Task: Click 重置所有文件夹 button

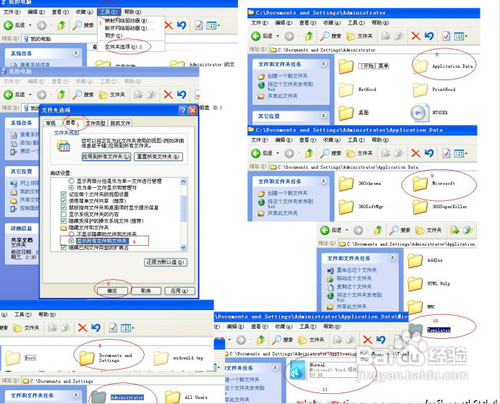Action: click(158, 157)
